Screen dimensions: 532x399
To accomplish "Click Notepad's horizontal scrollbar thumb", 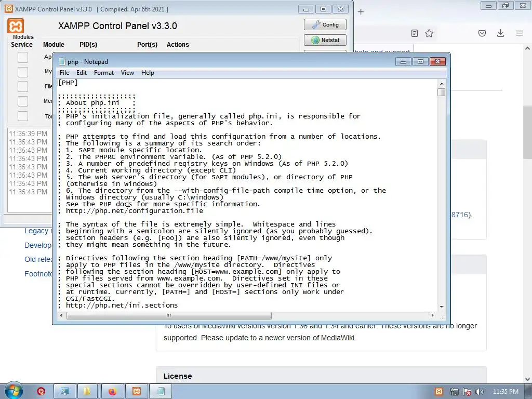I will coord(169,315).
